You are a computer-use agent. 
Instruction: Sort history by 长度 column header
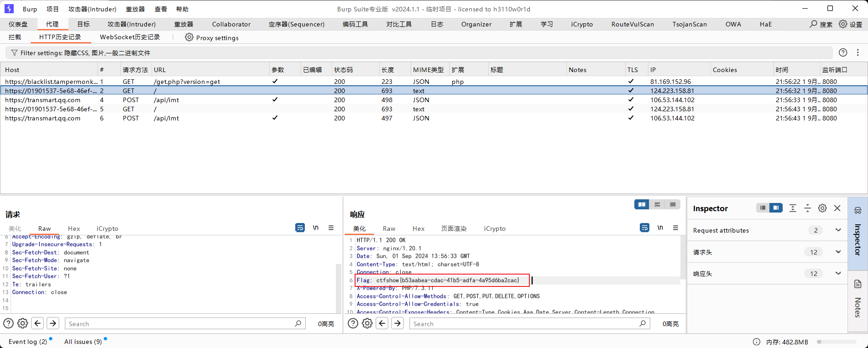tap(388, 70)
